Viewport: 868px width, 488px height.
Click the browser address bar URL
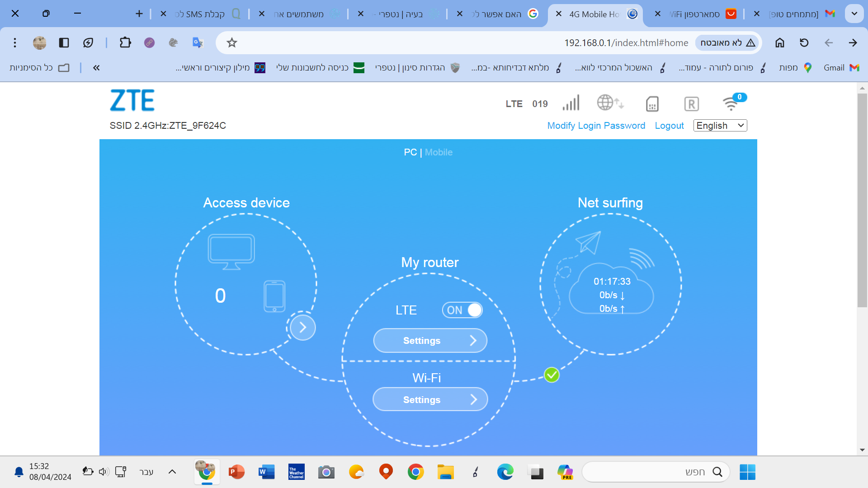(x=626, y=42)
